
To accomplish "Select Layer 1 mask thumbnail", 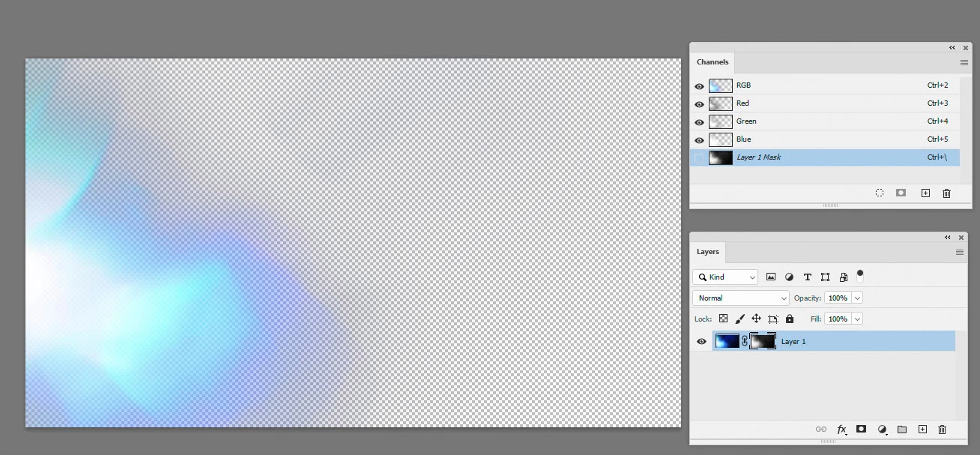I will point(763,342).
